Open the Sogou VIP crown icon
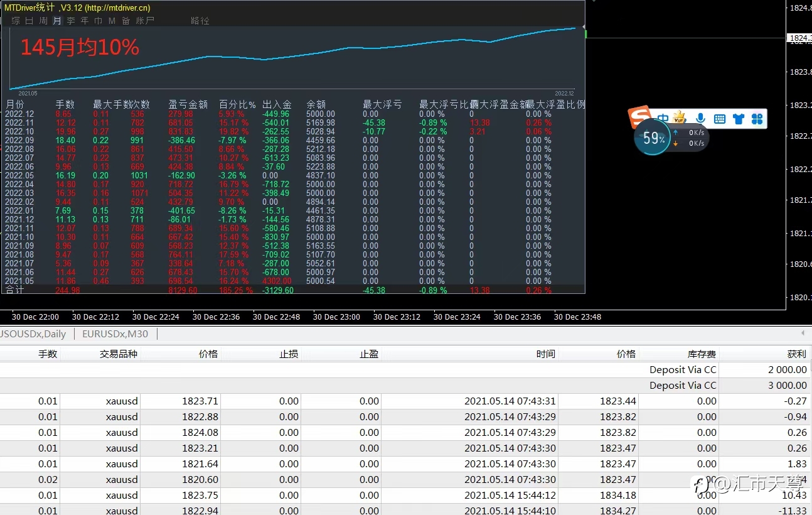The image size is (812, 515). tap(680, 117)
